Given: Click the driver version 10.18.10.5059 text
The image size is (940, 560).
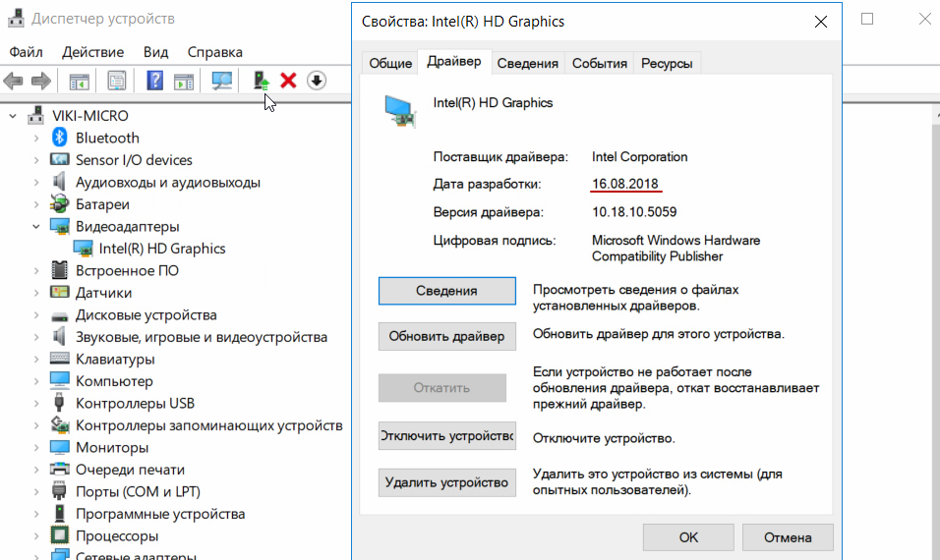Looking at the screenshot, I should (634, 212).
